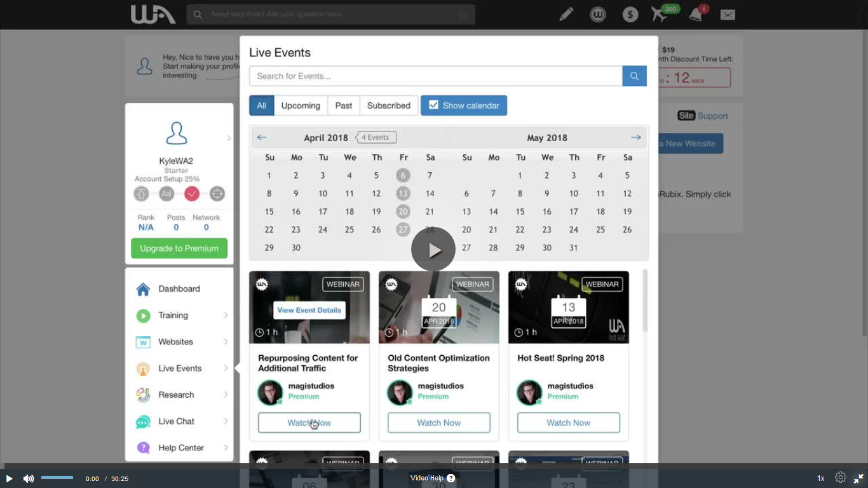868x488 pixels.
Task: Click the WA logo in the header
Action: click(153, 14)
